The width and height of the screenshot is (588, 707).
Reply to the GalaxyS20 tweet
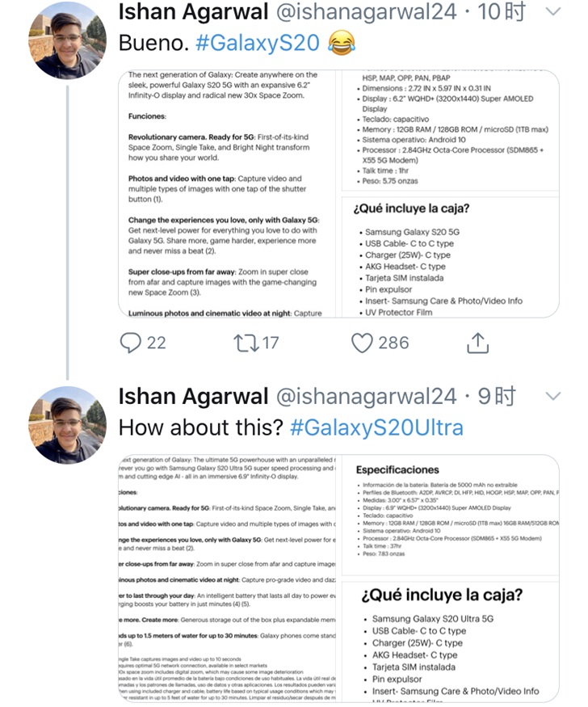132,343
